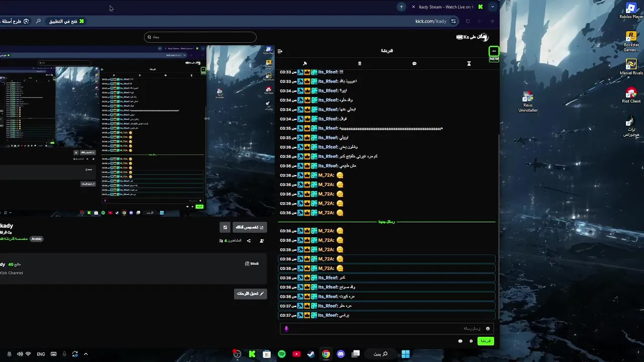The width and height of the screenshot is (644, 362).
Task: Click the hammer moderation icon in chat toolbar
Action: coord(304,63)
